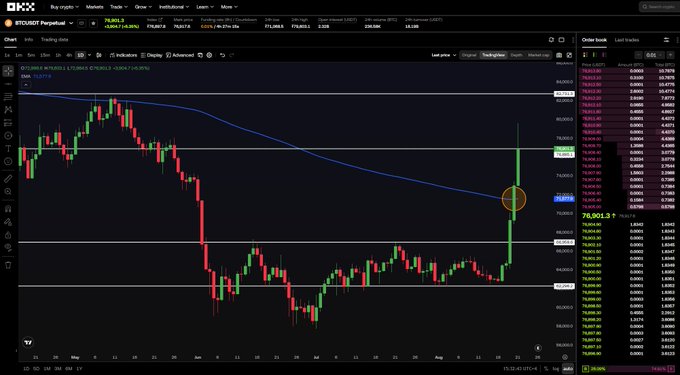This screenshot has width=680, height=375.
Task: Open the Buy crypto menu
Action: click(x=65, y=7)
